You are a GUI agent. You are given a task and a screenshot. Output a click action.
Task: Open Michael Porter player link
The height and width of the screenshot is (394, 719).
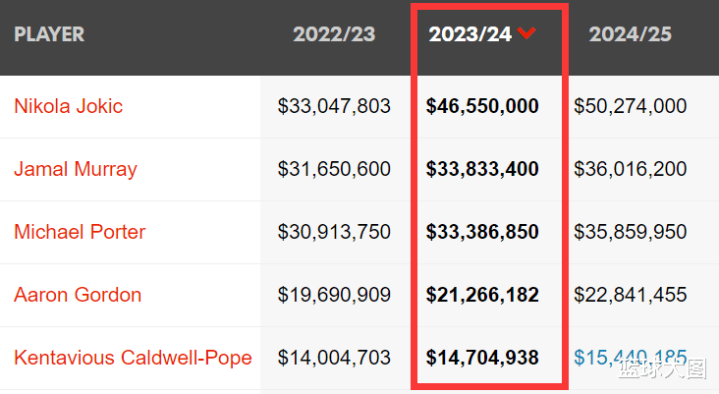click(x=79, y=232)
